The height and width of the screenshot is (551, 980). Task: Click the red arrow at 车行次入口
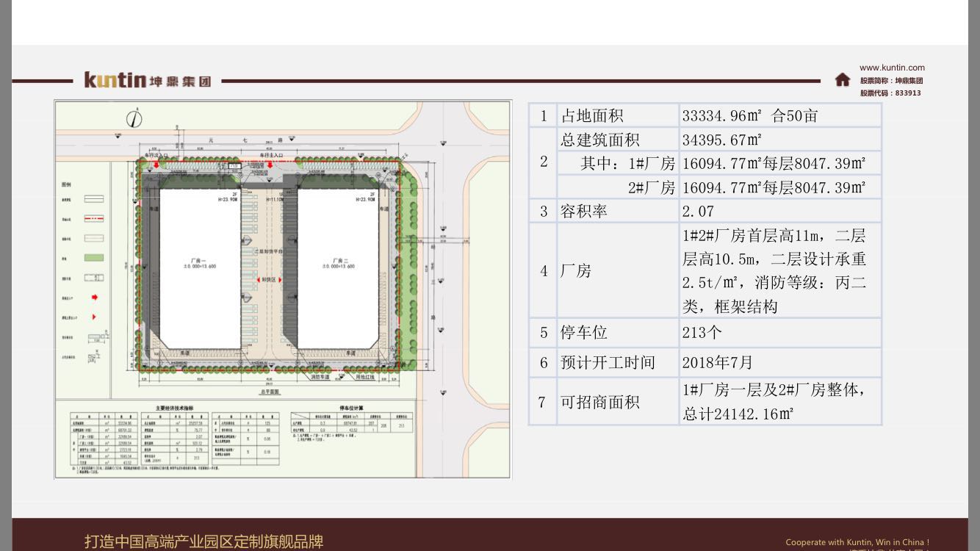pyautogui.click(x=156, y=165)
